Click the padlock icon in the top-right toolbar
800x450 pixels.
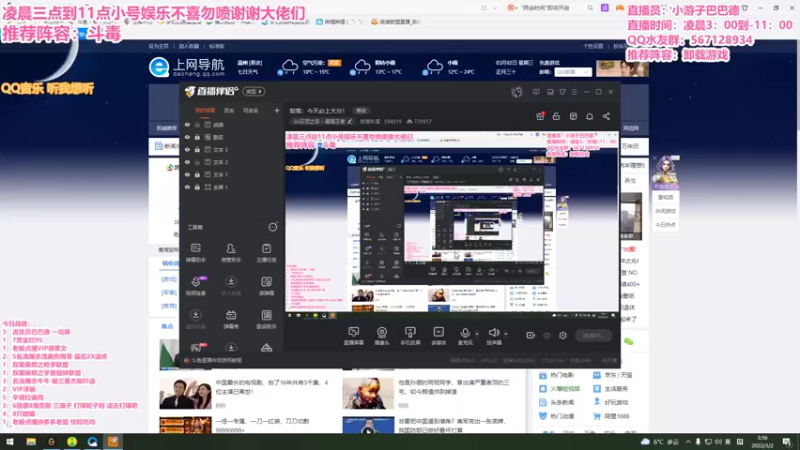(x=556, y=116)
